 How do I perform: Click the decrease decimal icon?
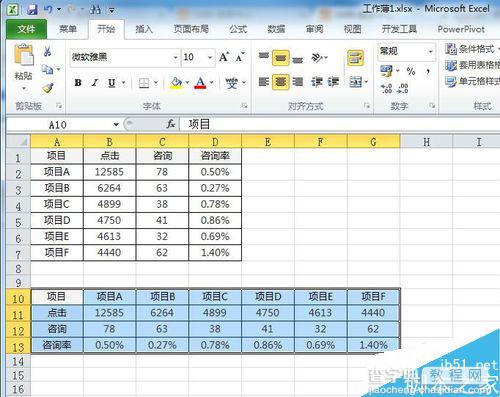pos(403,88)
